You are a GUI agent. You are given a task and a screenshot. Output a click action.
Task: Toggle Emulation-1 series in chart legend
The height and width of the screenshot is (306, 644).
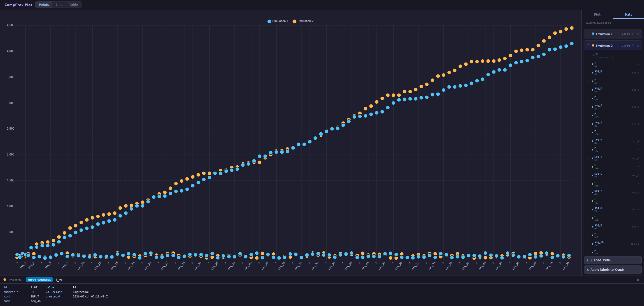click(278, 21)
